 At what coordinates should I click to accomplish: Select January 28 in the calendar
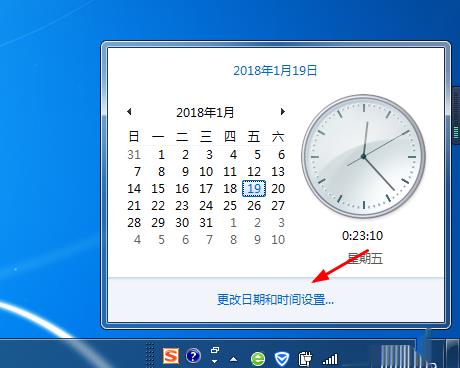coord(134,223)
